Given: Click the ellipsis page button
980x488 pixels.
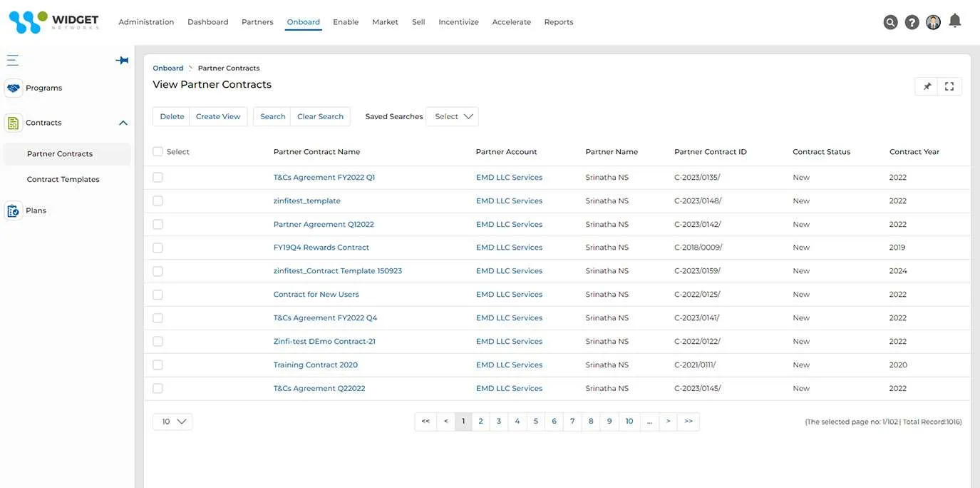Looking at the screenshot, I should (649, 422).
